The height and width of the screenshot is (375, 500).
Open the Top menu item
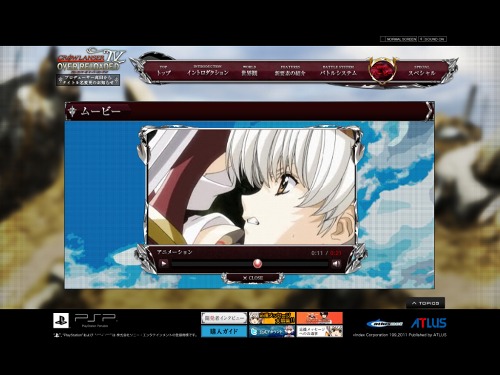(x=163, y=71)
